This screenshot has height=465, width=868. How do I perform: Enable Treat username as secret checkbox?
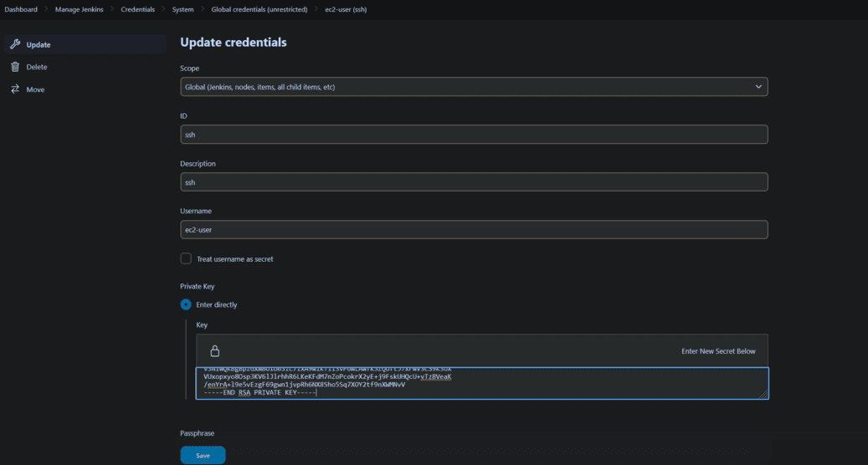click(186, 259)
